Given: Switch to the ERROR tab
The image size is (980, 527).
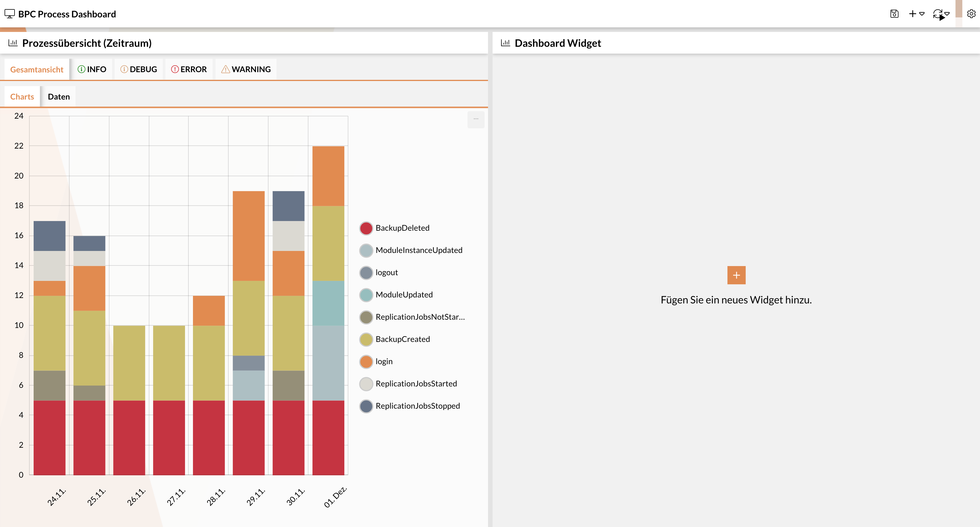Looking at the screenshot, I should (189, 69).
